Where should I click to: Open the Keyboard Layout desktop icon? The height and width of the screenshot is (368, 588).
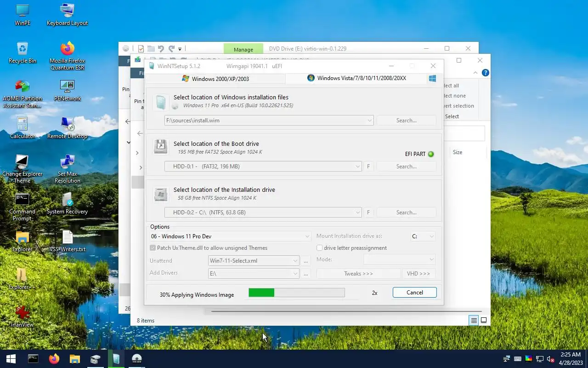(x=67, y=15)
